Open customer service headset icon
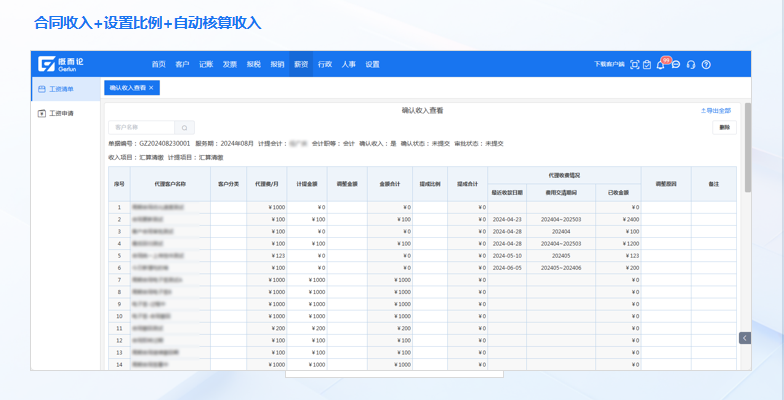The width and height of the screenshot is (784, 400). (x=691, y=64)
